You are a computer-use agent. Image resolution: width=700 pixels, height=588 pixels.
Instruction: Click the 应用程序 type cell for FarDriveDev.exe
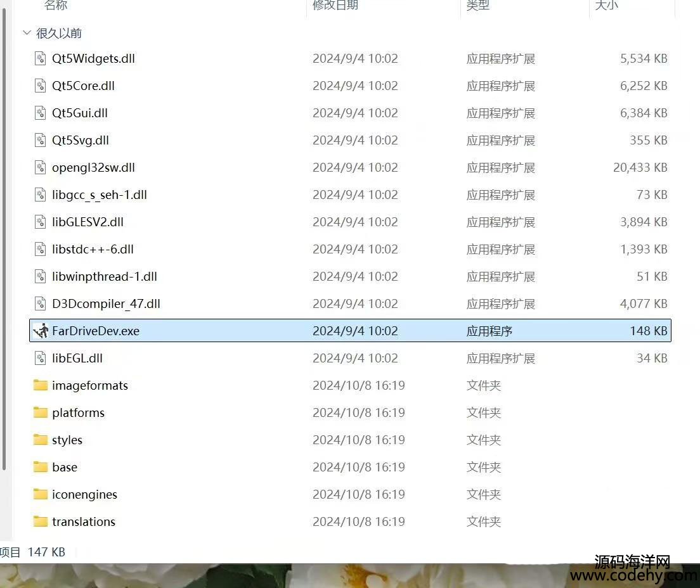[489, 331]
